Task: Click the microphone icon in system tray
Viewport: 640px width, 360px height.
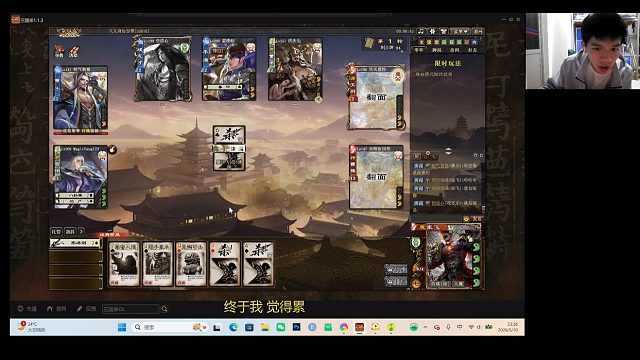Action: pos(448,327)
